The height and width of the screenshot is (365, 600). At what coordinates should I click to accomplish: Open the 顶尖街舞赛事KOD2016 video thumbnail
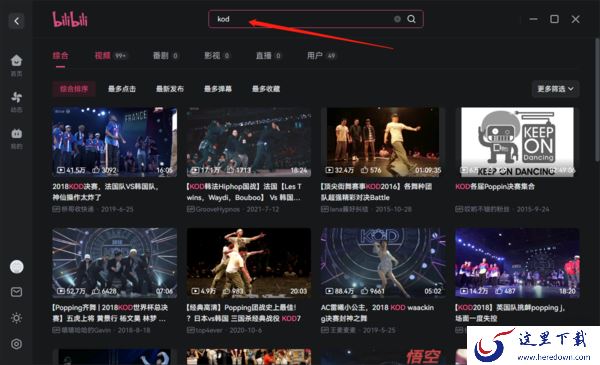pos(383,142)
